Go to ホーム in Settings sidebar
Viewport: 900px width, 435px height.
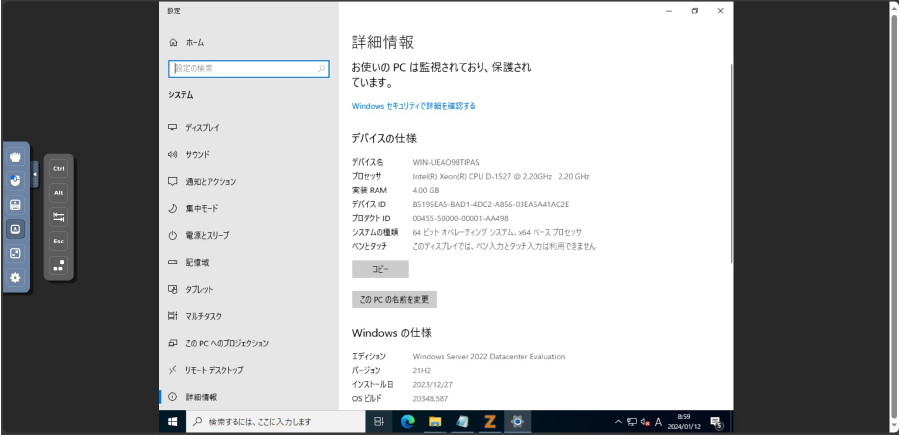(x=249, y=43)
